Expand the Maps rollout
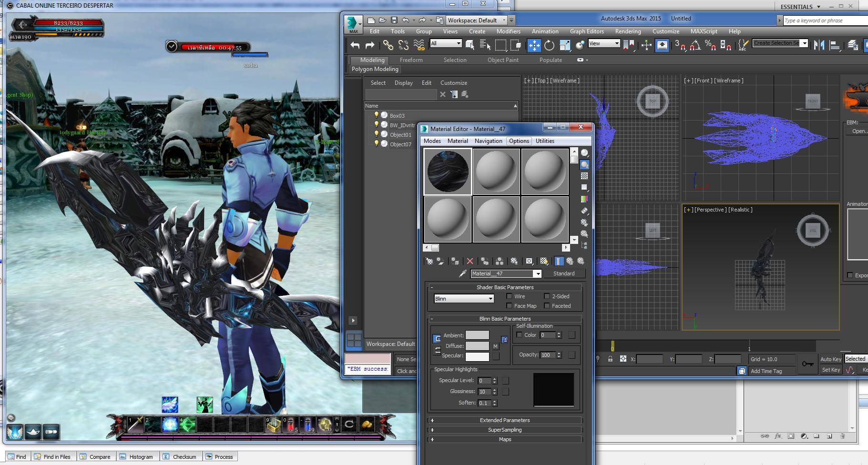 [x=505, y=439]
